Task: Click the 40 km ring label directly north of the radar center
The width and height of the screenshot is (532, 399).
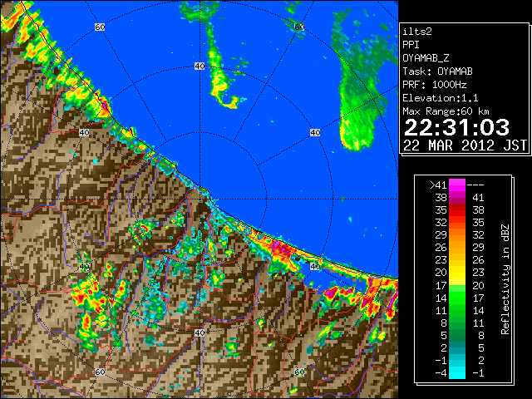Action: 199,66
